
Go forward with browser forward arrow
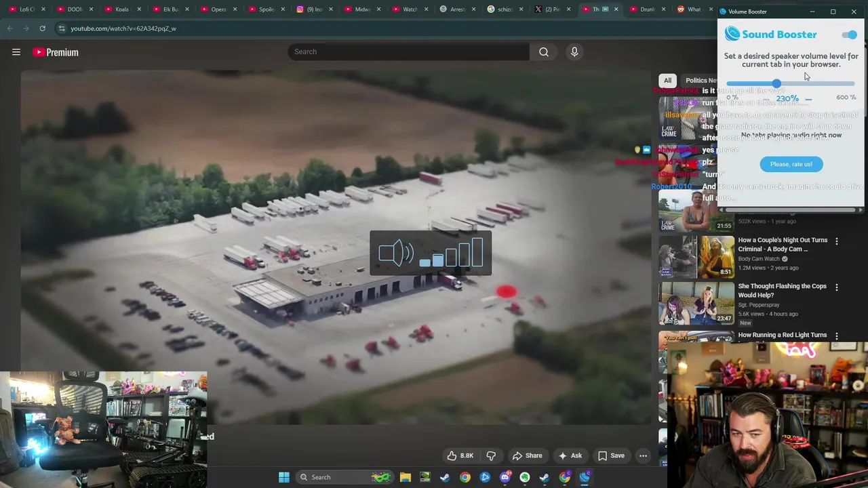click(26, 28)
